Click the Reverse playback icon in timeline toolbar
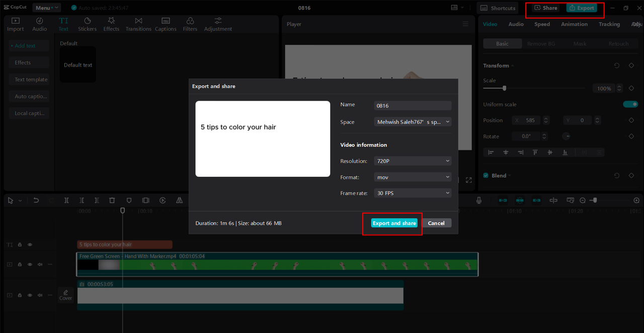 coord(163,201)
